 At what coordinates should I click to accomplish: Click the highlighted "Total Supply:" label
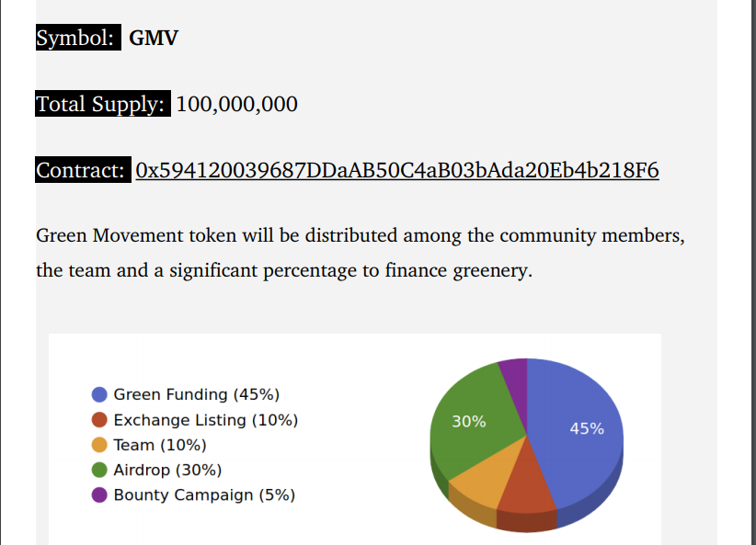pos(103,104)
